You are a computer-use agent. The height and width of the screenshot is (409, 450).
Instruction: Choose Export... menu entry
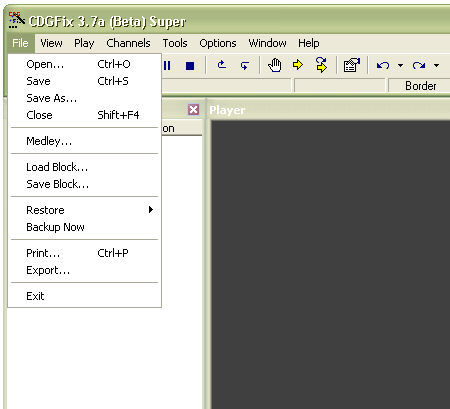pyautogui.click(x=85, y=270)
